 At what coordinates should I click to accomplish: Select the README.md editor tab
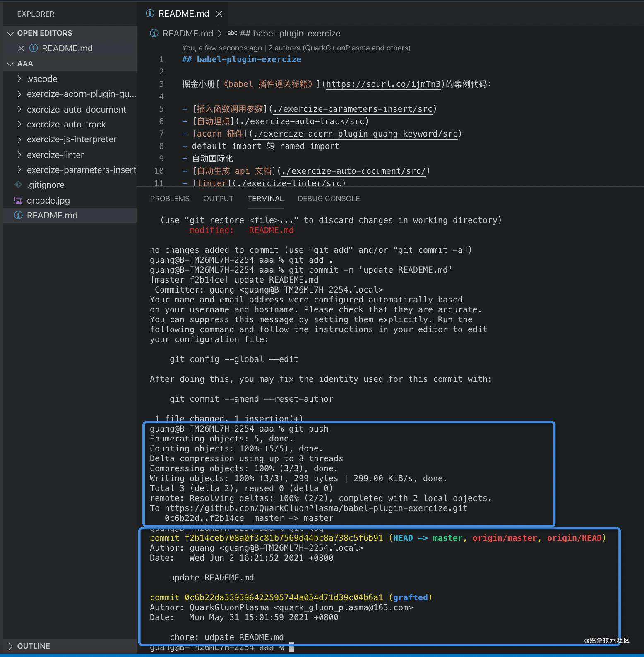pyautogui.click(x=184, y=14)
